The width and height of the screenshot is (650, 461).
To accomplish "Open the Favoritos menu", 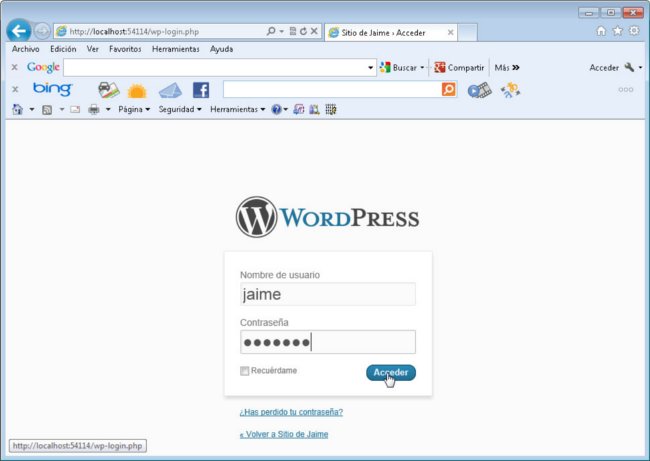I will point(125,49).
